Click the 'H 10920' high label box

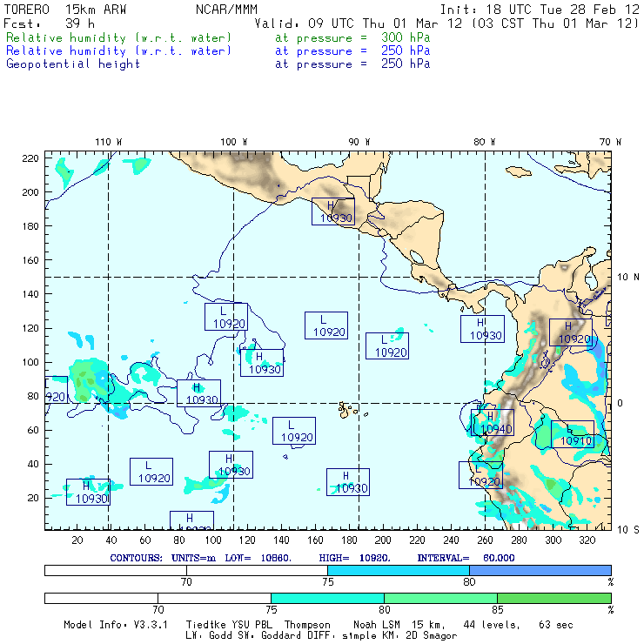pyautogui.click(x=571, y=332)
